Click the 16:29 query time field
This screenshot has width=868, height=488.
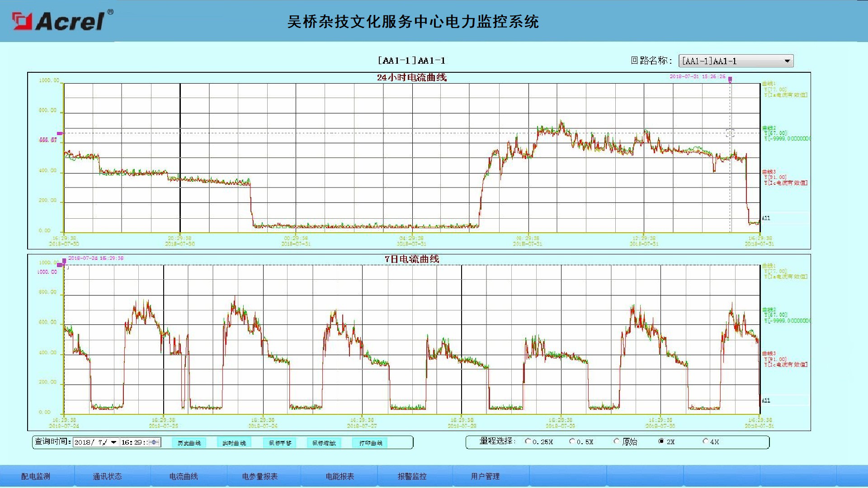click(133, 442)
